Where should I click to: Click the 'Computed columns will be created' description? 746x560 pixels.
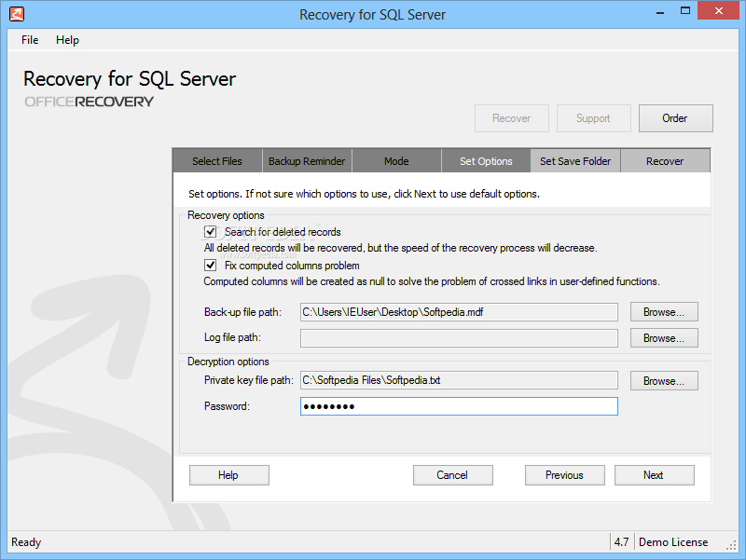click(x=432, y=281)
